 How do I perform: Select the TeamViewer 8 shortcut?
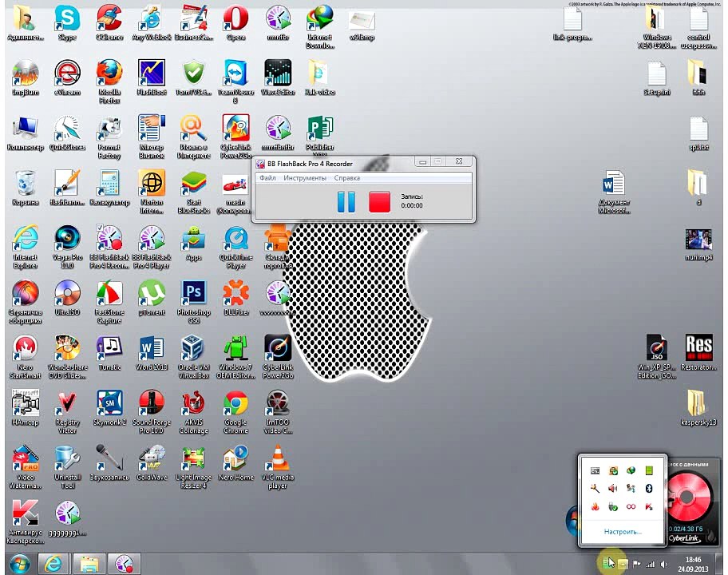click(235, 81)
